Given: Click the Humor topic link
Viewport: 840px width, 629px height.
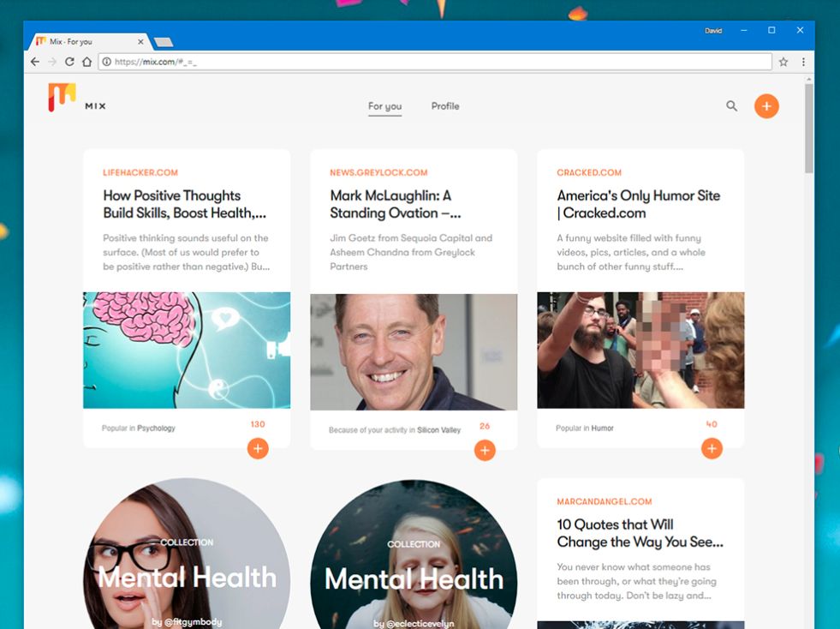Looking at the screenshot, I should [x=602, y=428].
